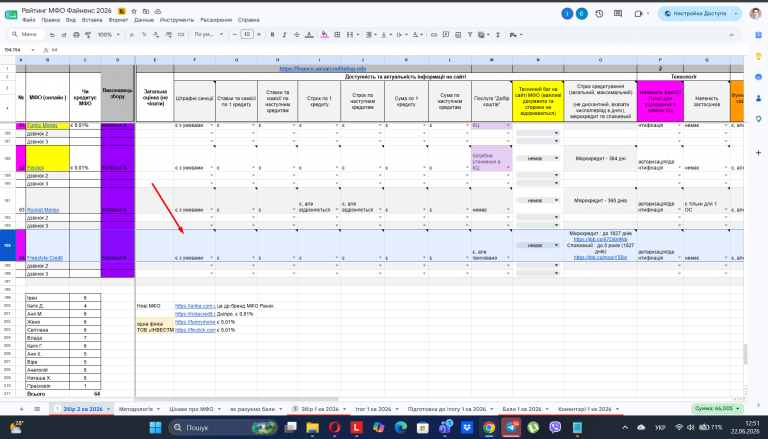
Task: Open Google Tasks in side panel
Action: [x=758, y=77]
